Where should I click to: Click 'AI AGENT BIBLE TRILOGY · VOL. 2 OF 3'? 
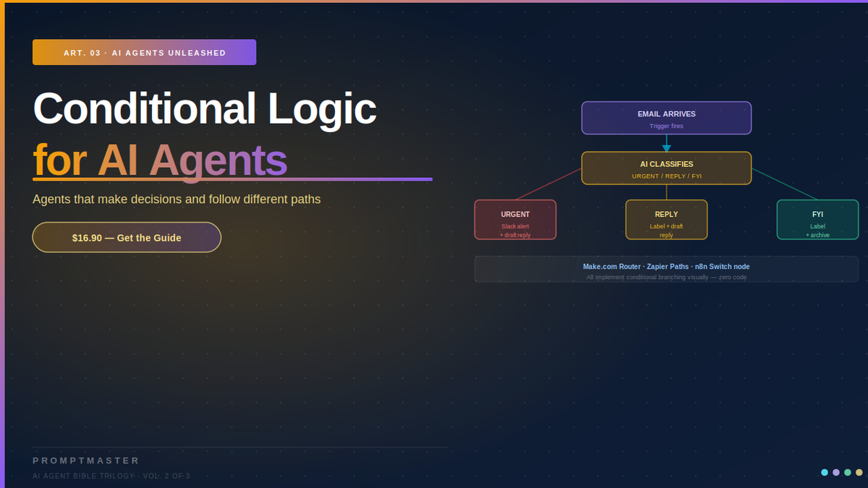[x=111, y=476]
